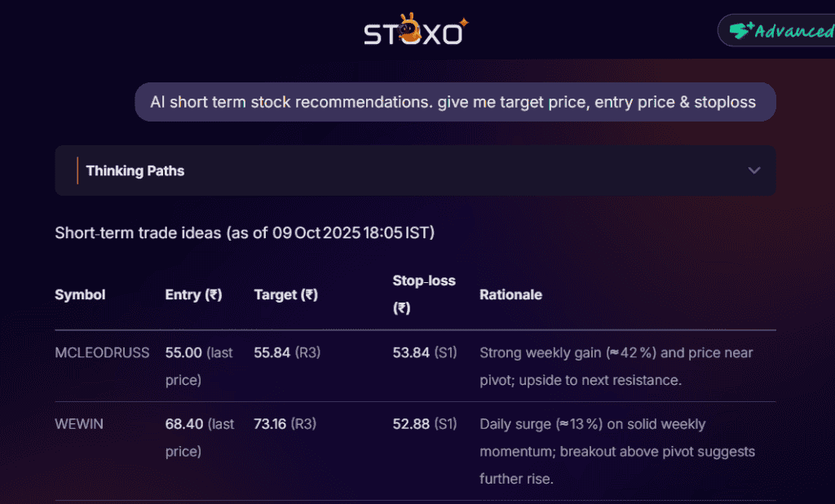Click WEWIN target price 73.16
835x504 pixels.
[272, 424]
